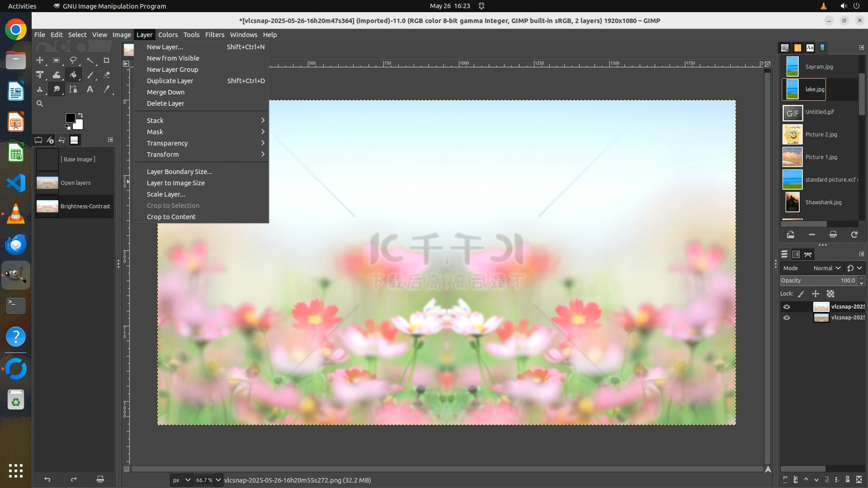Click the black foreground color swatch
This screenshot has width=868, height=488.
point(70,118)
